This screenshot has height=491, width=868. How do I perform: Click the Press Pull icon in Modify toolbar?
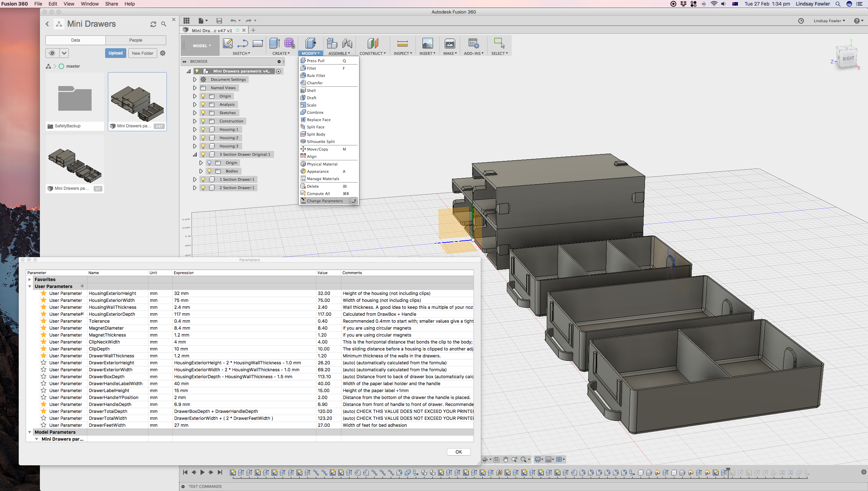(x=310, y=43)
